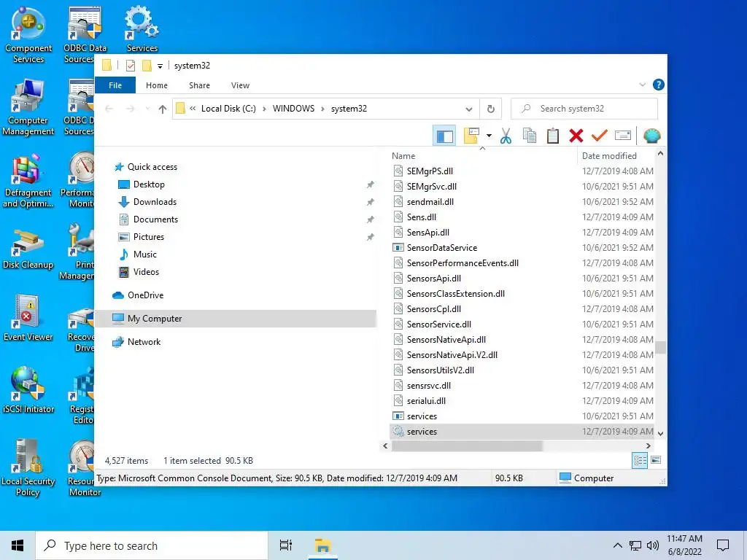Open the Home ribbon tab
The image size is (747, 560).
click(157, 85)
